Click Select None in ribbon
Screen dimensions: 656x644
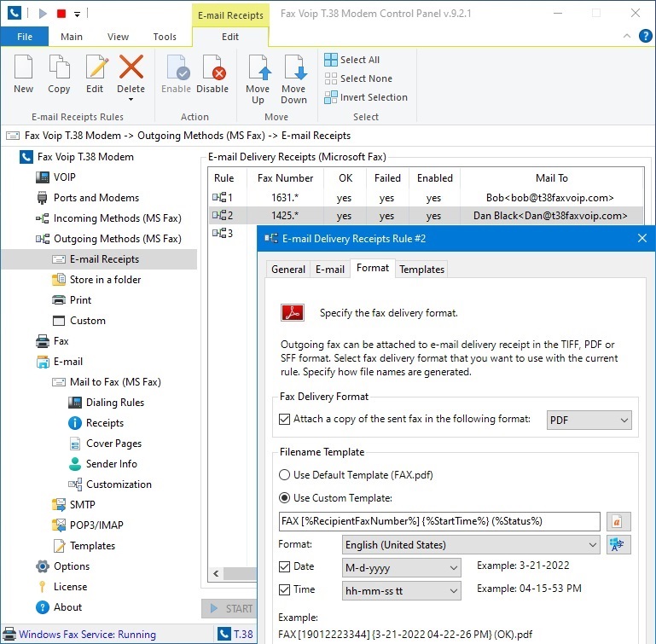coord(358,78)
